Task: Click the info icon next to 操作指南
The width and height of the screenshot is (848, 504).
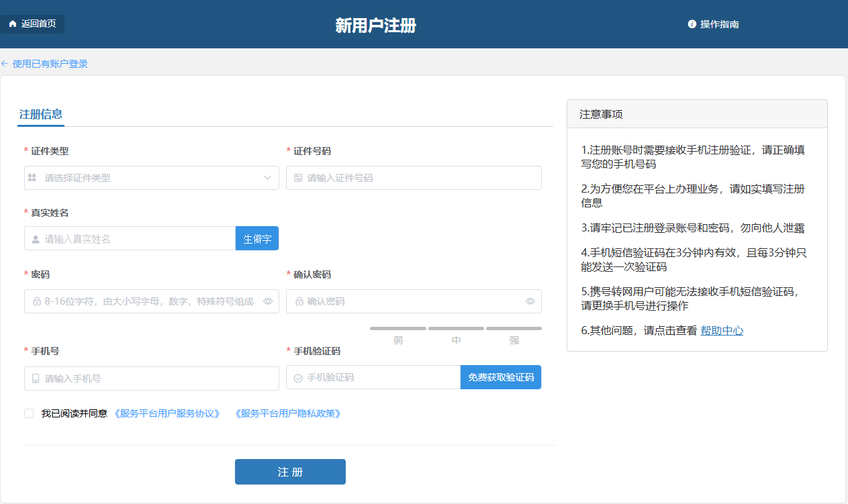Action: (x=692, y=24)
